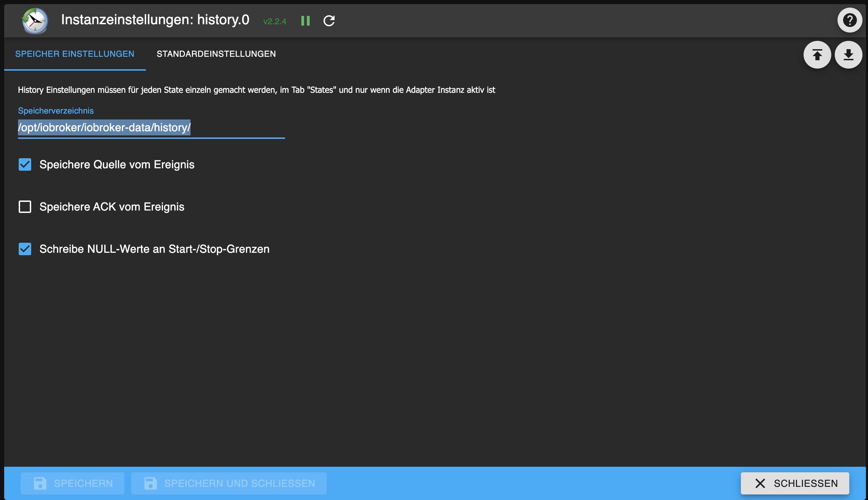Click the X icon in the SCHLIESSEN button

tap(760, 483)
